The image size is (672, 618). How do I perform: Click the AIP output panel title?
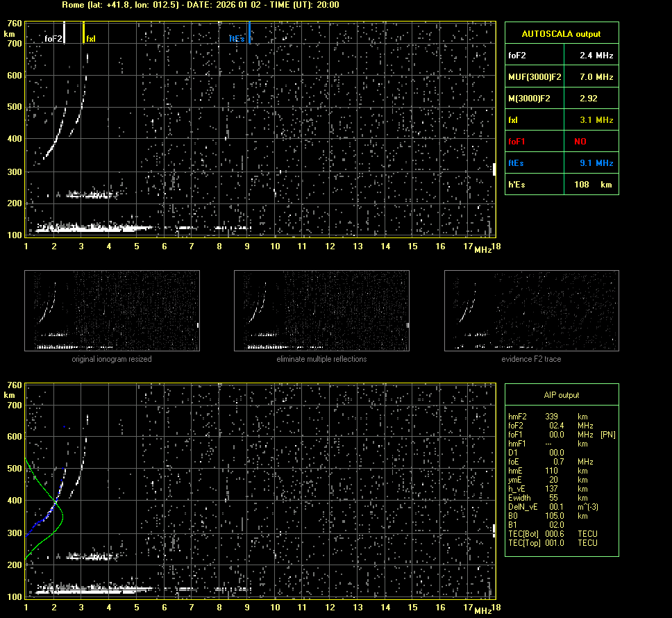[x=561, y=395]
